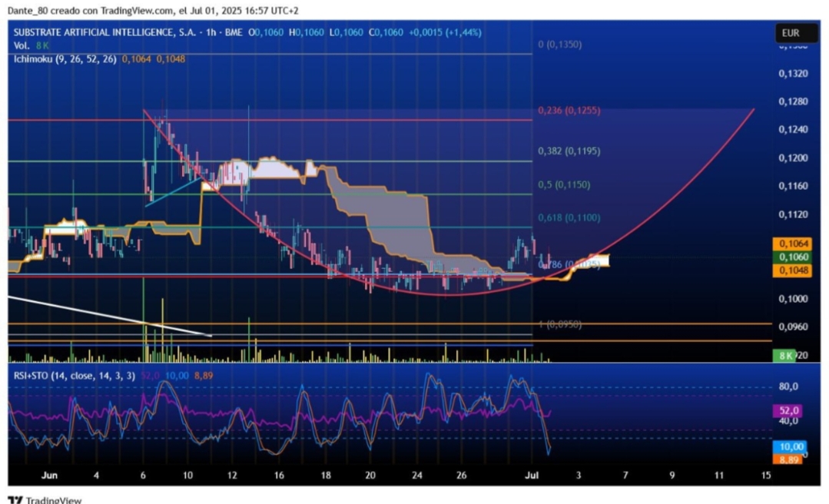
Task: Click RSI+STO legend value 10,00
Action: click(177, 376)
